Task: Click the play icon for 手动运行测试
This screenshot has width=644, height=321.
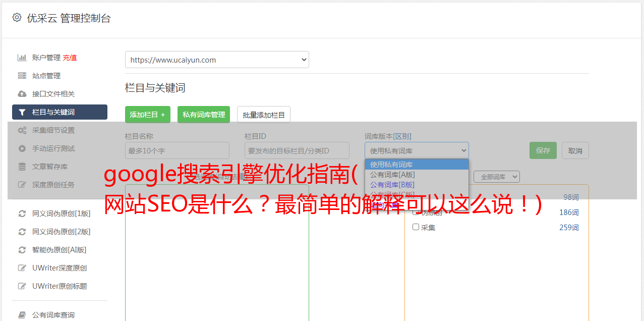Action: point(22,148)
